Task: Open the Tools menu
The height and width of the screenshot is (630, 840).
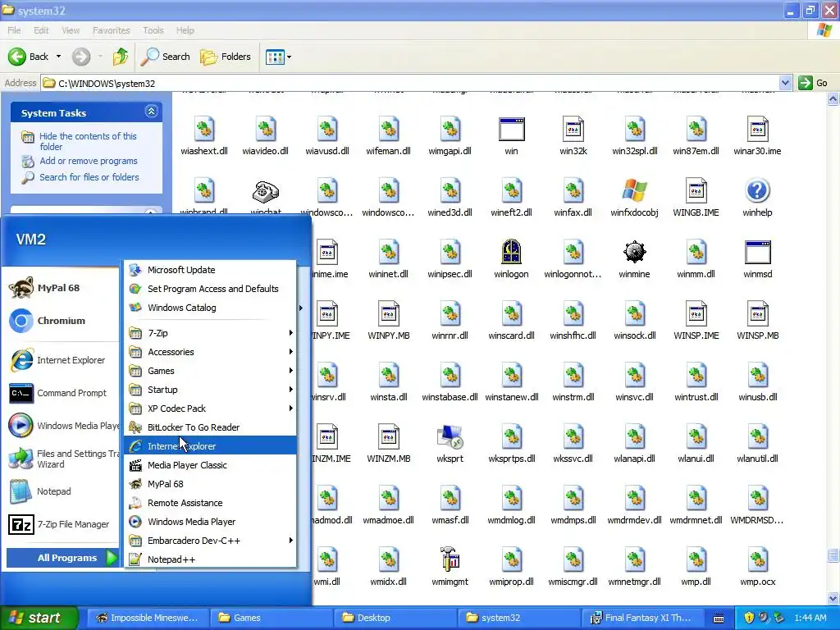Action: click(153, 30)
